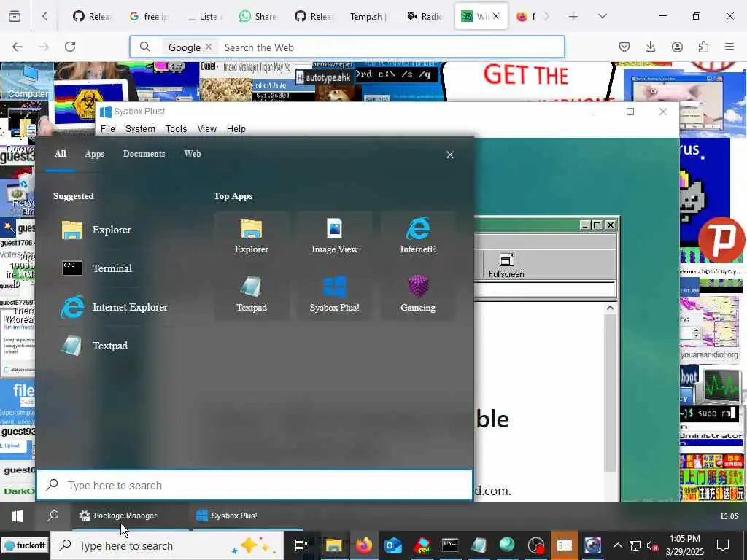Remove the Google search engine chip
This screenshot has height=560, width=747.
tap(208, 47)
